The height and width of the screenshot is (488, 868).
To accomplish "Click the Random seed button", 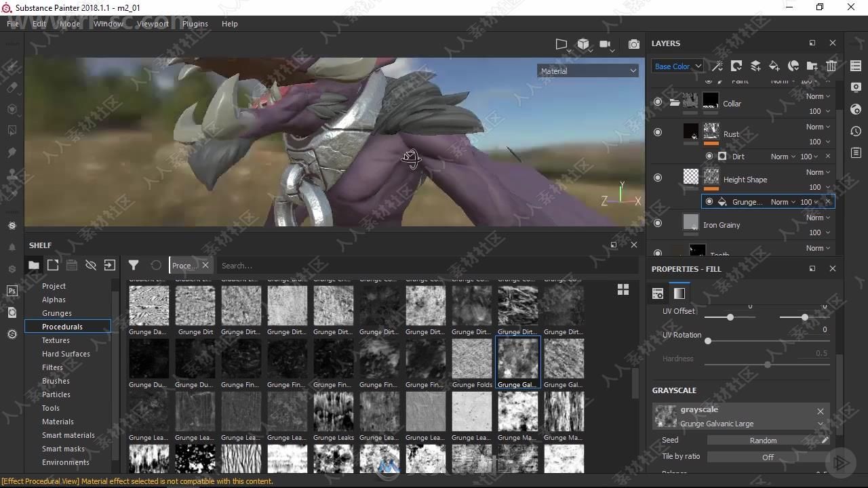I will [764, 441].
